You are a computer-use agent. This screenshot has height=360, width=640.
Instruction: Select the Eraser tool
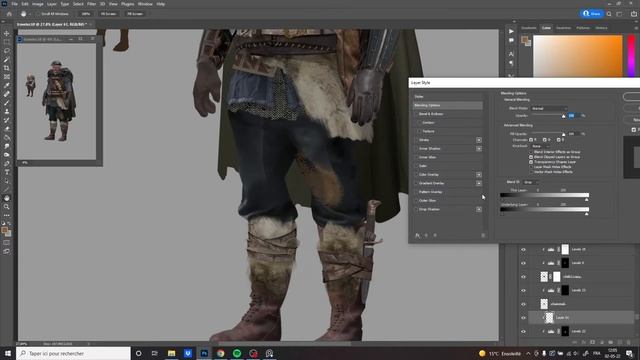coord(7,129)
